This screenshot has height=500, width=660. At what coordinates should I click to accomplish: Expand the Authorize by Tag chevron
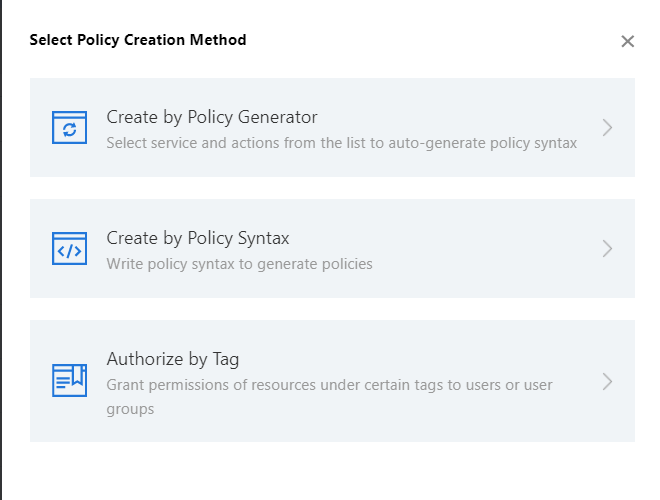click(x=607, y=381)
